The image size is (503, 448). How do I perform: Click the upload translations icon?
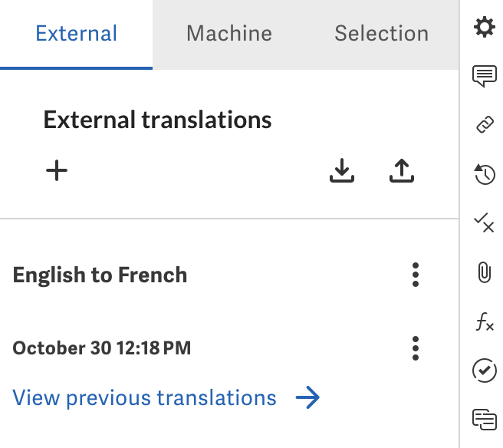(x=401, y=172)
